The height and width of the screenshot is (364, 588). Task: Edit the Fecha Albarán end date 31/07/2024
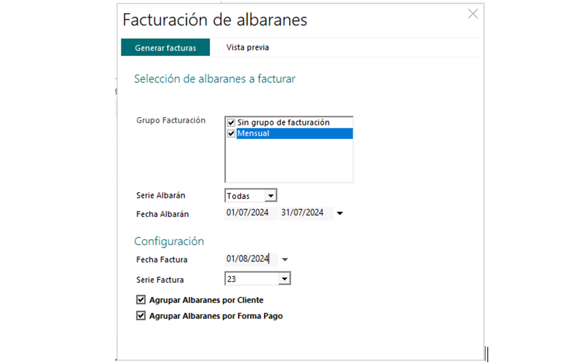[303, 212]
